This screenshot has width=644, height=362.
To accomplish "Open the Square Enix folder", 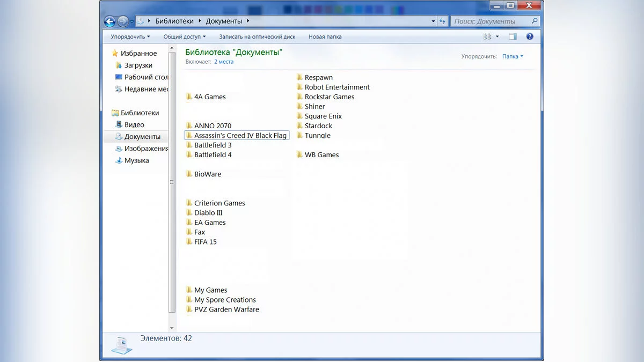I will tap(323, 116).
